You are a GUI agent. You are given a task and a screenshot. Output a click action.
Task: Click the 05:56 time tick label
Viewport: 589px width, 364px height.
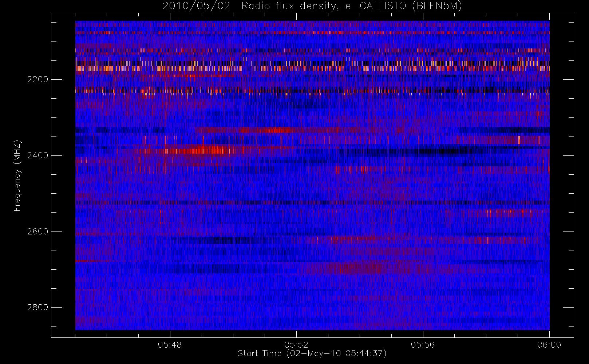pyautogui.click(x=423, y=345)
